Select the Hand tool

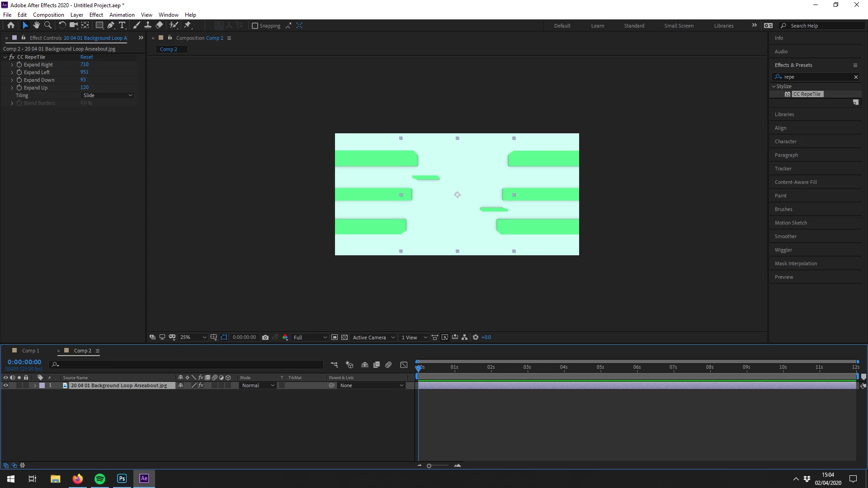click(x=36, y=25)
